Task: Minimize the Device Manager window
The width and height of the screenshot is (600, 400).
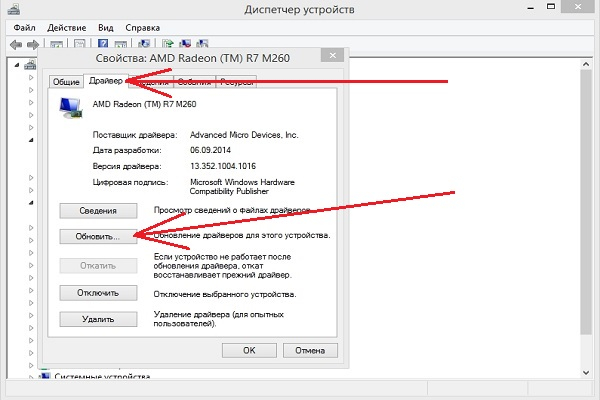Action: (531, 7)
